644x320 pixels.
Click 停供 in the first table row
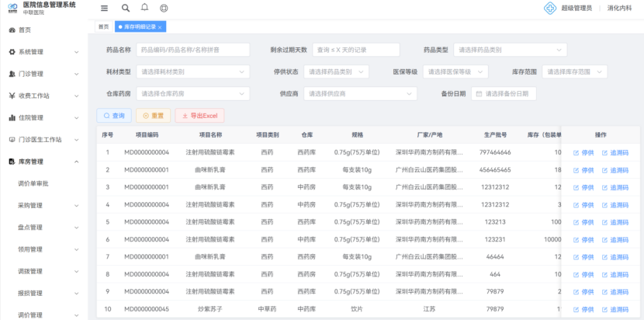point(583,151)
